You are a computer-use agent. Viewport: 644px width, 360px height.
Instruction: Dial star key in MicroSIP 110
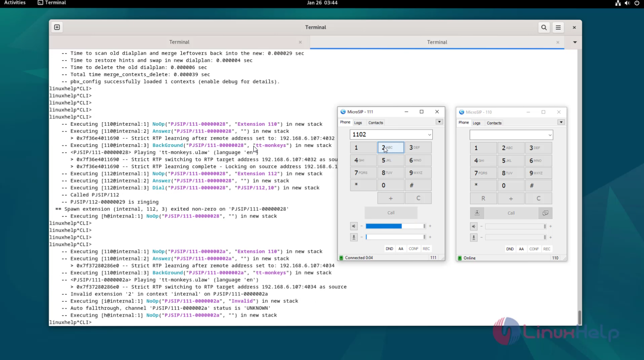pyautogui.click(x=483, y=186)
